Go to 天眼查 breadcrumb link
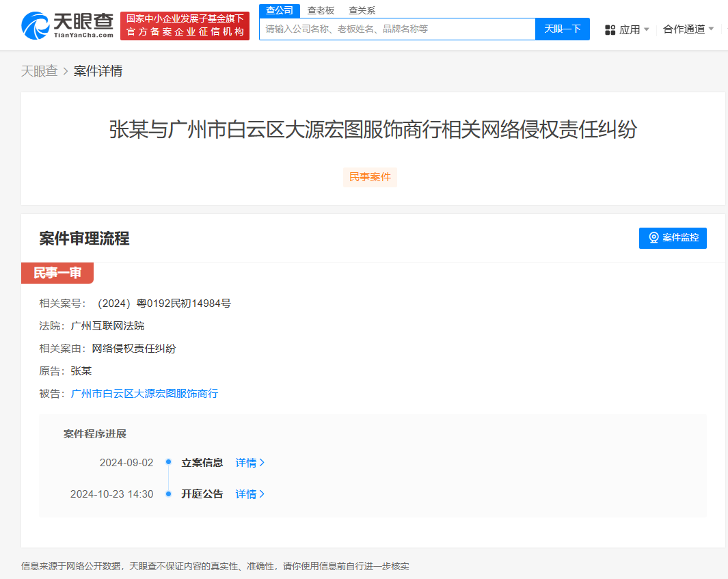 [x=40, y=71]
